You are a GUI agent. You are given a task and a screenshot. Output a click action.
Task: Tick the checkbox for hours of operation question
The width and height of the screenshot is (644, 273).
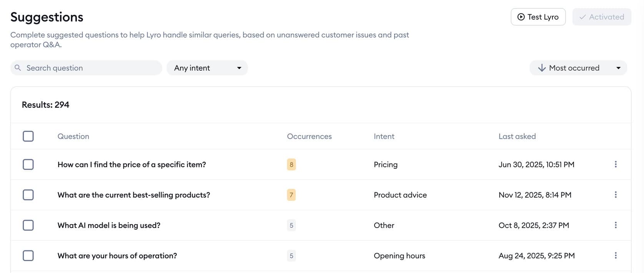[28, 256]
